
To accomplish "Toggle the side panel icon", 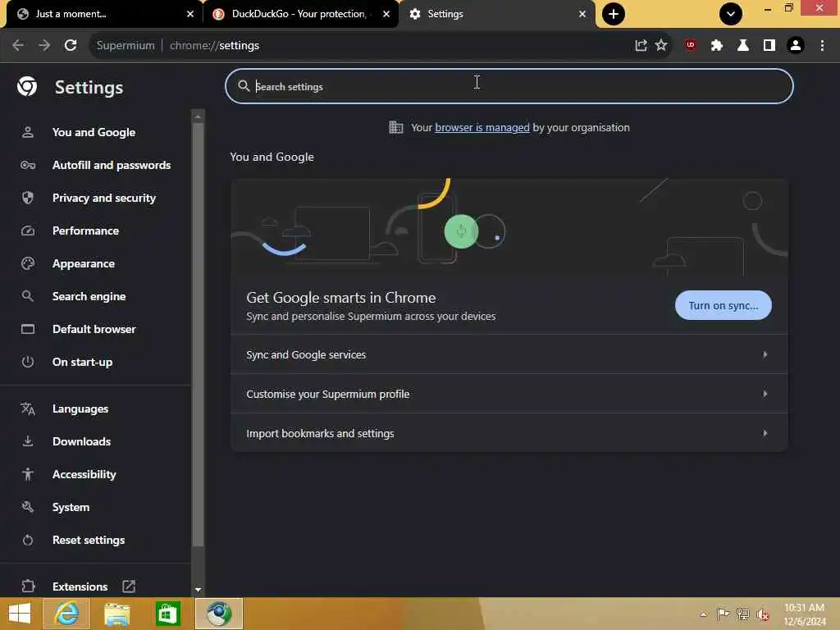I will tap(769, 46).
